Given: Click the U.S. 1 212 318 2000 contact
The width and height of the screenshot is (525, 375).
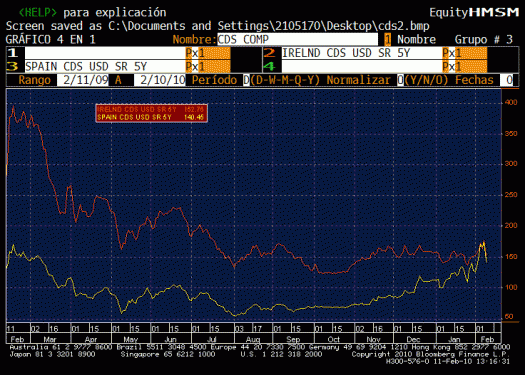Looking at the screenshot, I should click(x=281, y=354).
